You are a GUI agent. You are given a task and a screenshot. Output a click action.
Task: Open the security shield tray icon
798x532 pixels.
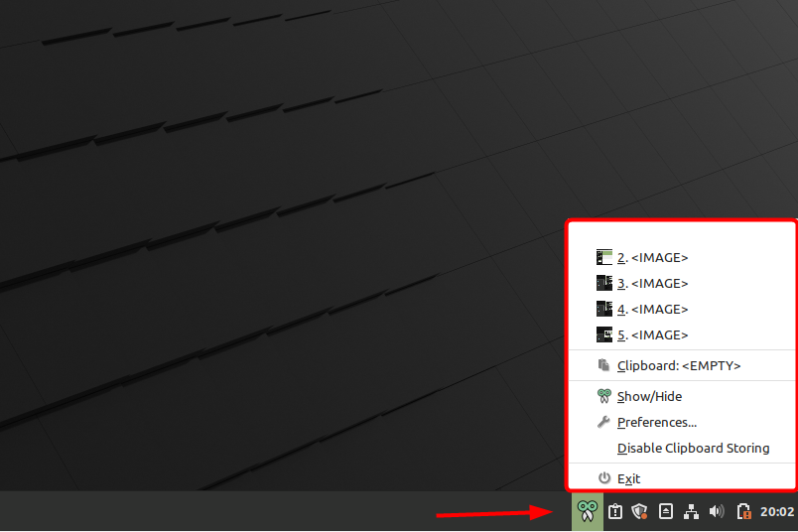click(x=640, y=511)
